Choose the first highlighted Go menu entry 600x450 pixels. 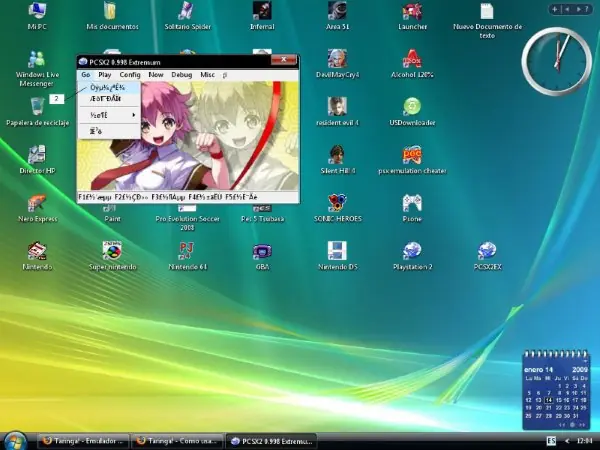[109, 88]
